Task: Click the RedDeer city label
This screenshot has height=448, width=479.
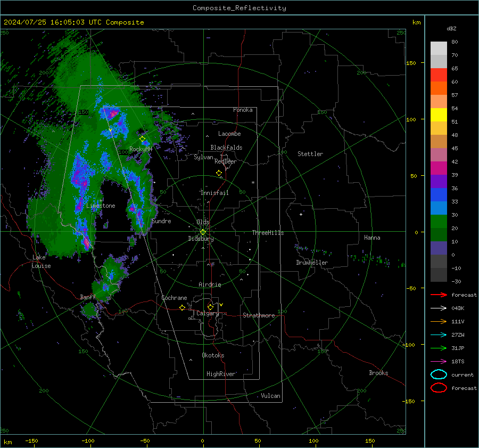Action: coord(226,161)
